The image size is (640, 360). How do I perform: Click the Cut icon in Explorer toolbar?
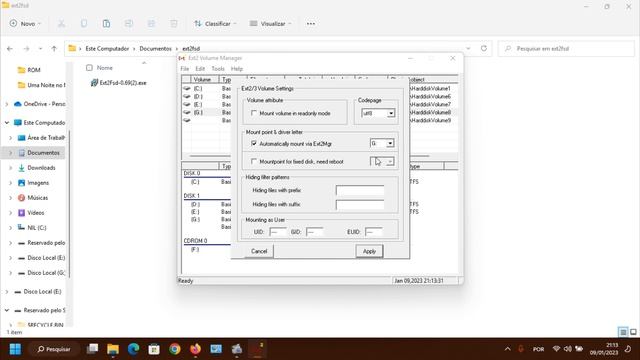tap(61, 24)
